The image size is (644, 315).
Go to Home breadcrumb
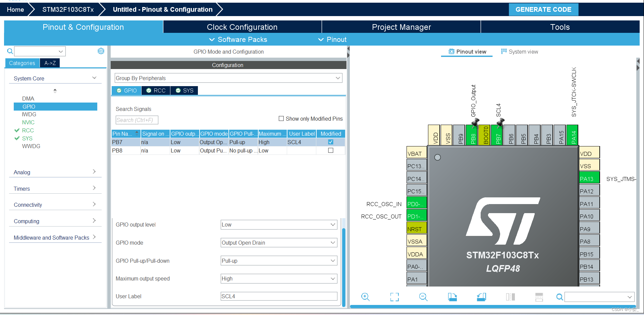click(15, 9)
